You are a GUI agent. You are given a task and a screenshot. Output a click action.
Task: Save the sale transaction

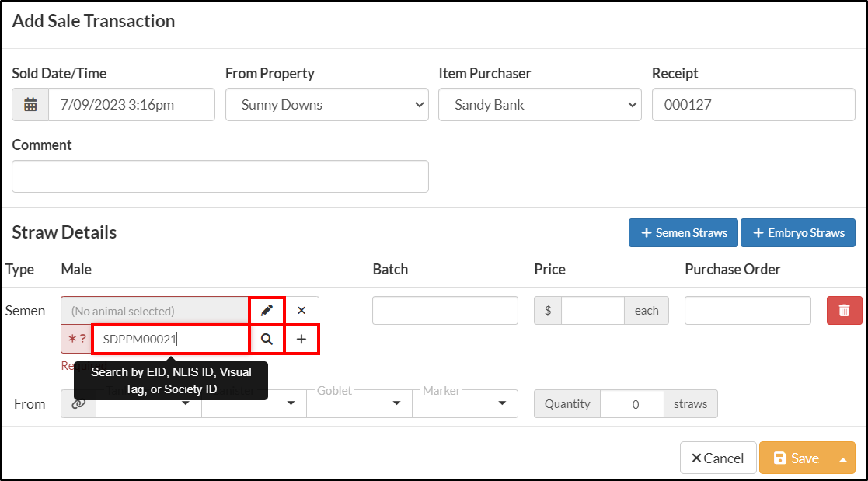(796, 458)
